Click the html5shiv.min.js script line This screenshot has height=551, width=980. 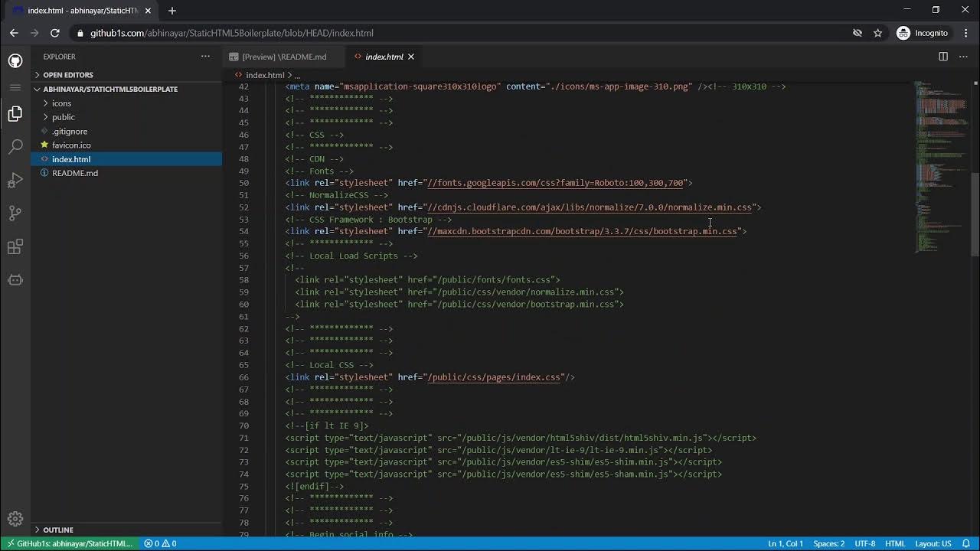coord(521,438)
